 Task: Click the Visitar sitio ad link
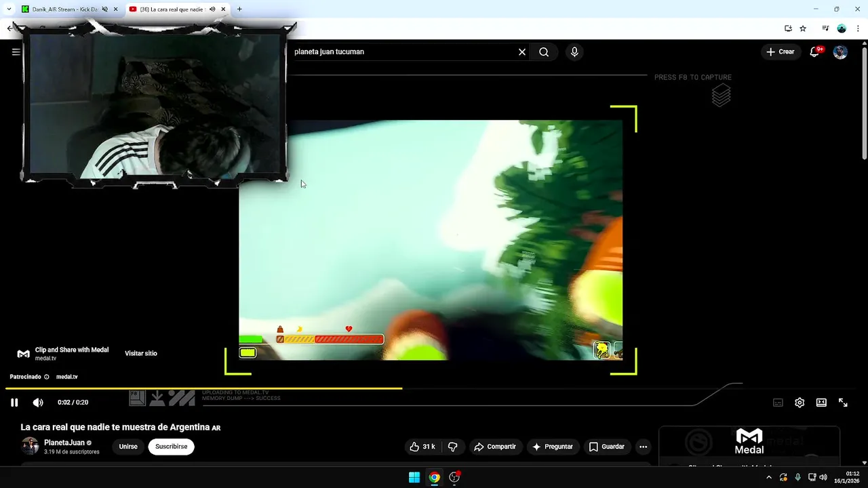point(141,353)
